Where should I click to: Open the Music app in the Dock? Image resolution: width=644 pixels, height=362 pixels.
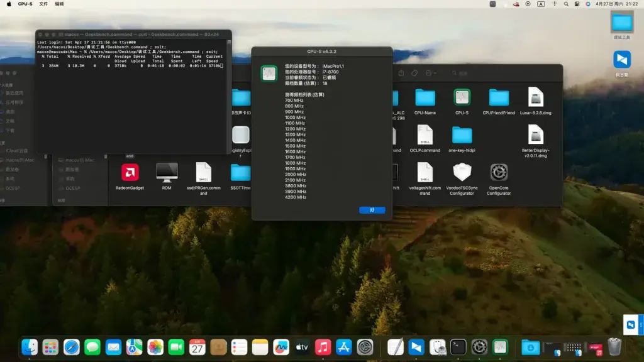point(323,347)
